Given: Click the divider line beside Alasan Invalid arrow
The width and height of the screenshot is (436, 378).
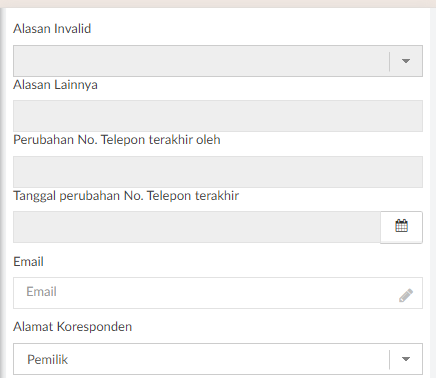Looking at the screenshot, I should tap(389, 61).
